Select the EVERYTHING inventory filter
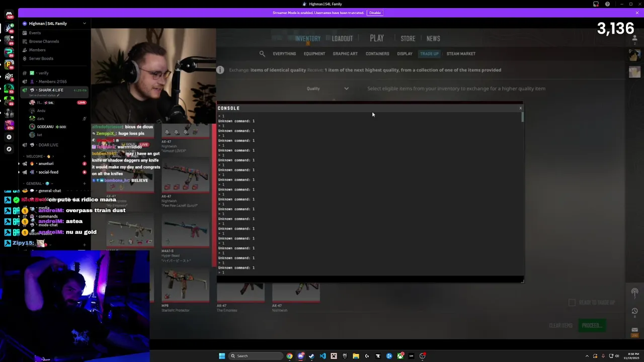The image size is (644, 362). [x=284, y=54]
